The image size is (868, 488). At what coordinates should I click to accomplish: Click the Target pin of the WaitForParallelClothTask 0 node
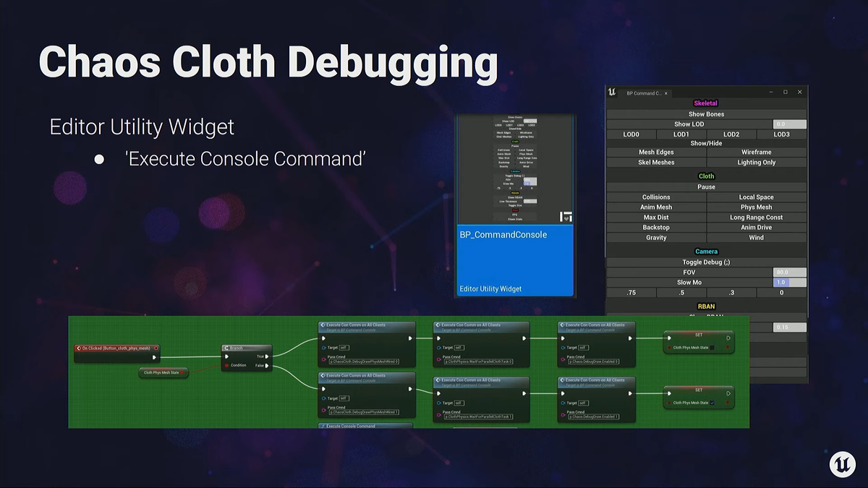[x=438, y=348]
